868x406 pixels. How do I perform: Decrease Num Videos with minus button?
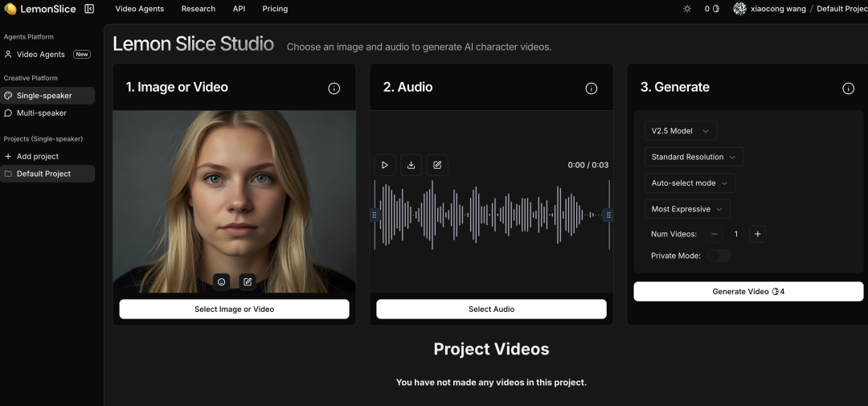point(714,234)
